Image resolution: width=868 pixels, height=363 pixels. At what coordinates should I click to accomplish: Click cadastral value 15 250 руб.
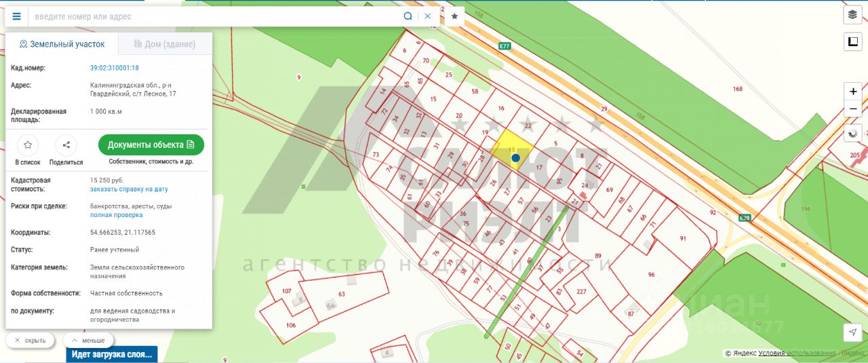pyautogui.click(x=106, y=180)
